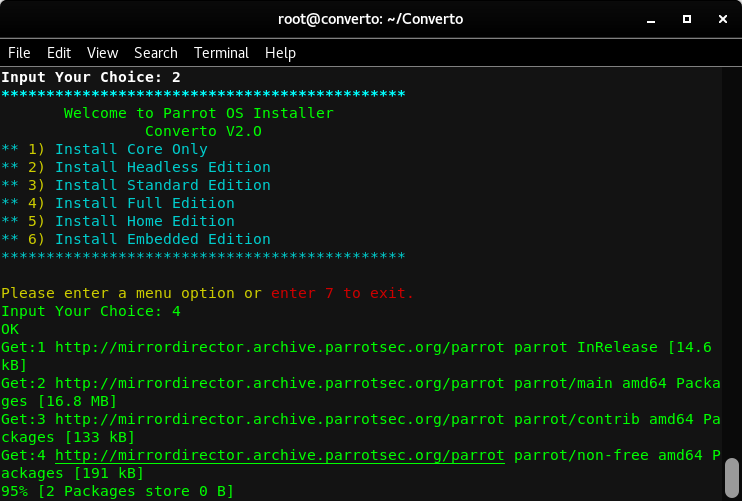
Task: Click '[16.8 MB]' size text
Action: (x=77, y=401)
